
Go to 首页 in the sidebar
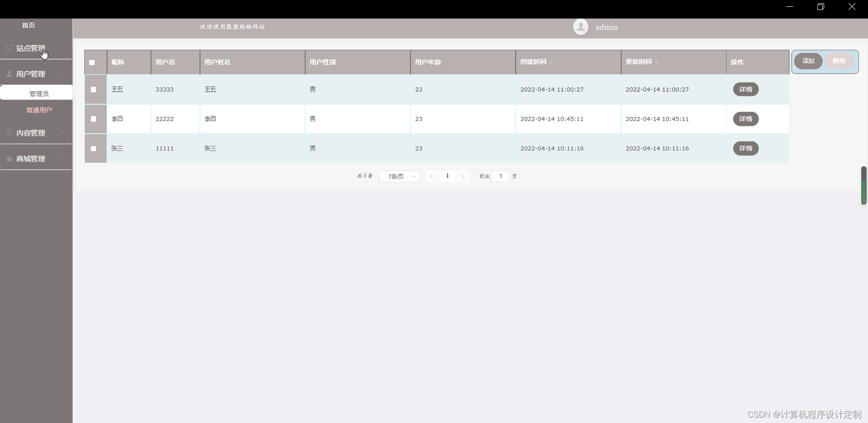pos(28,25)
